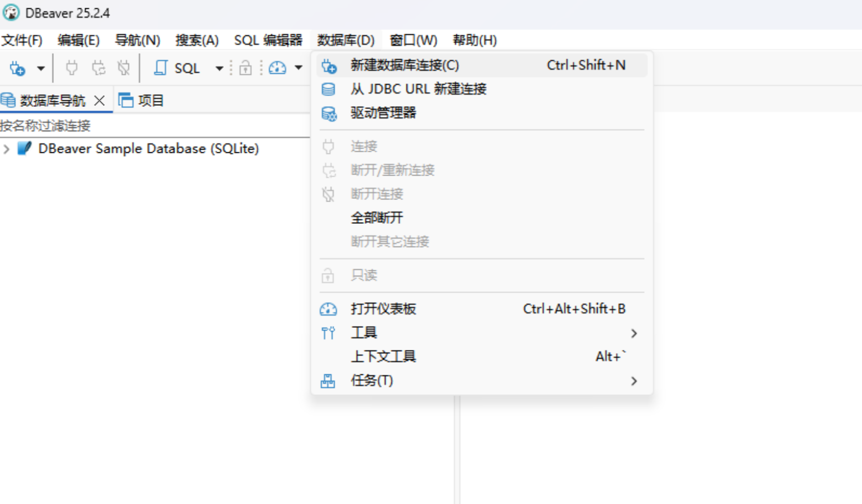The height and width of the screenshot is (504, 862).
Task: Click the 打开仪表板 gauge icon in menu
Action: coord(328,309)
